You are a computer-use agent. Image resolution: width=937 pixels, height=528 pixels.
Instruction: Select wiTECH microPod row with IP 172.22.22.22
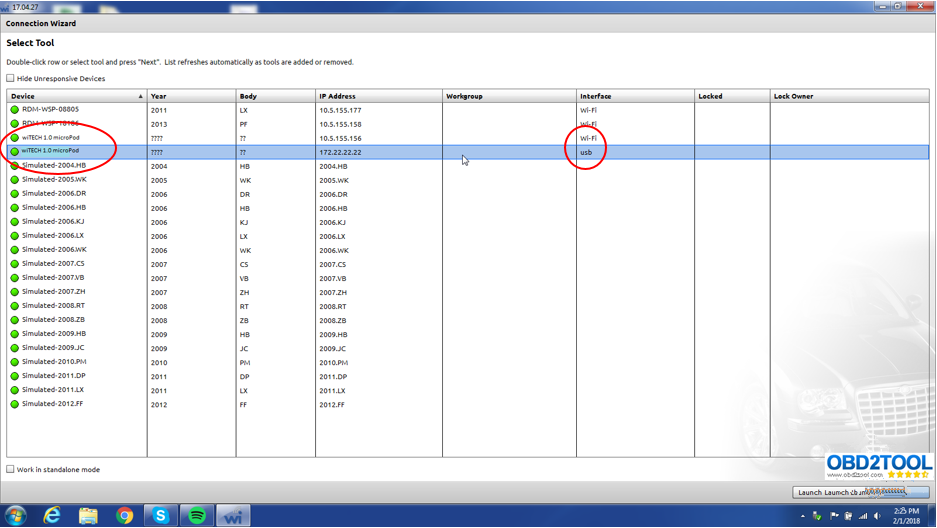tap(468, 152)
